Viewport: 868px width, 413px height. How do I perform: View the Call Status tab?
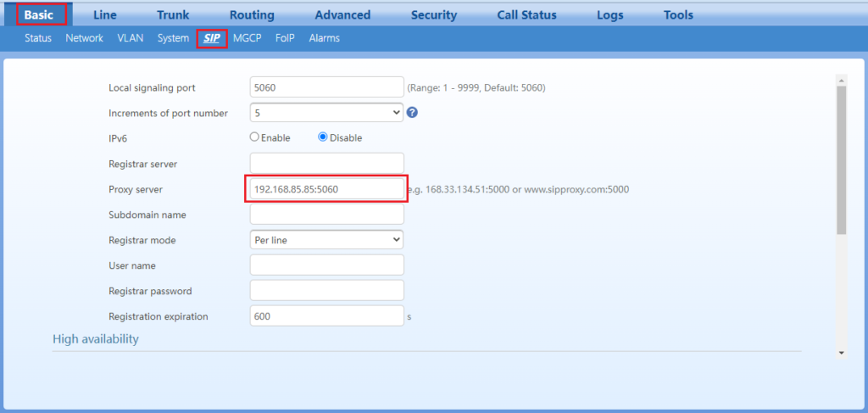tap(526, 14)
